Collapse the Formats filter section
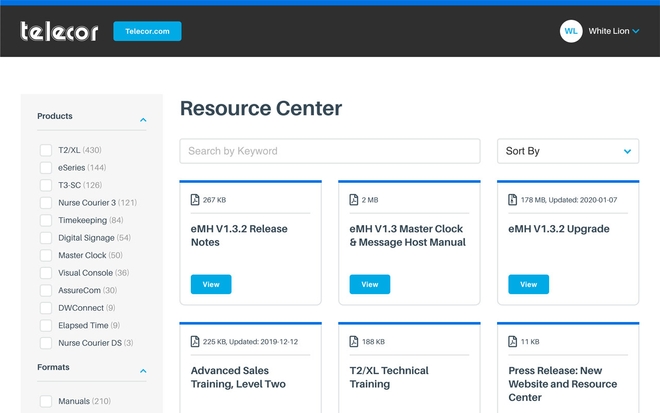660x413 pixels. pyautogui.click(x=143, y=371)
